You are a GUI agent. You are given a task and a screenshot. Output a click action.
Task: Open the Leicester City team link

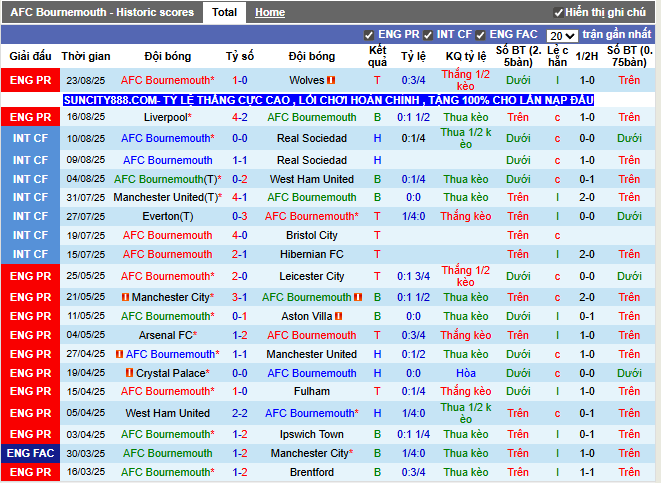pyautogui.click(x=312, y=276)
